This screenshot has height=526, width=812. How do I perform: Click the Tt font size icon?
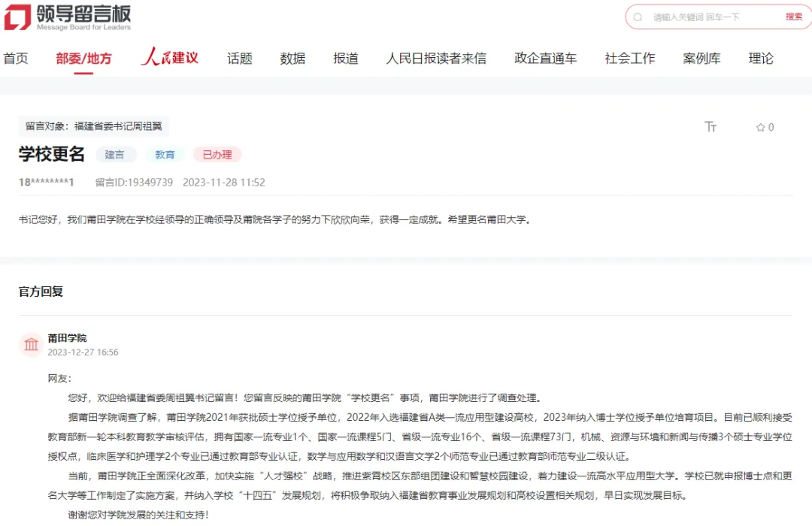pyautogui.click(x=710, y=127)
